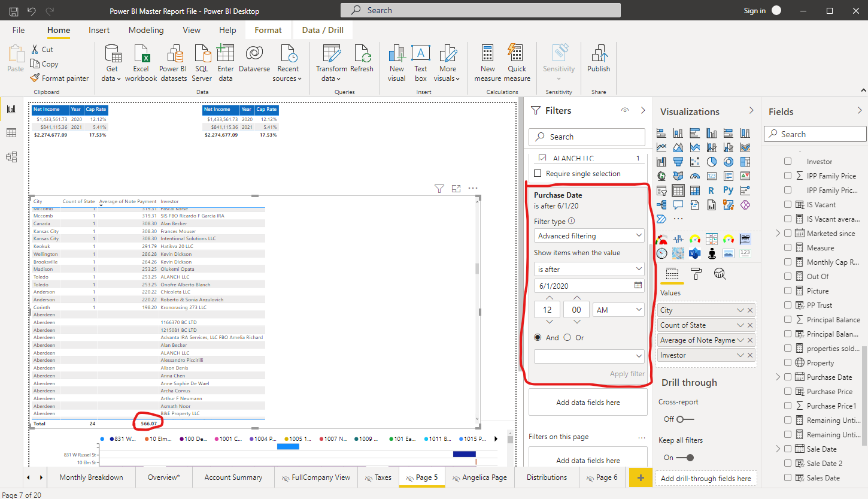Viewport: 868px width, 499px height.
Task: Open Power BI datasets
Action: coord(173,63)
